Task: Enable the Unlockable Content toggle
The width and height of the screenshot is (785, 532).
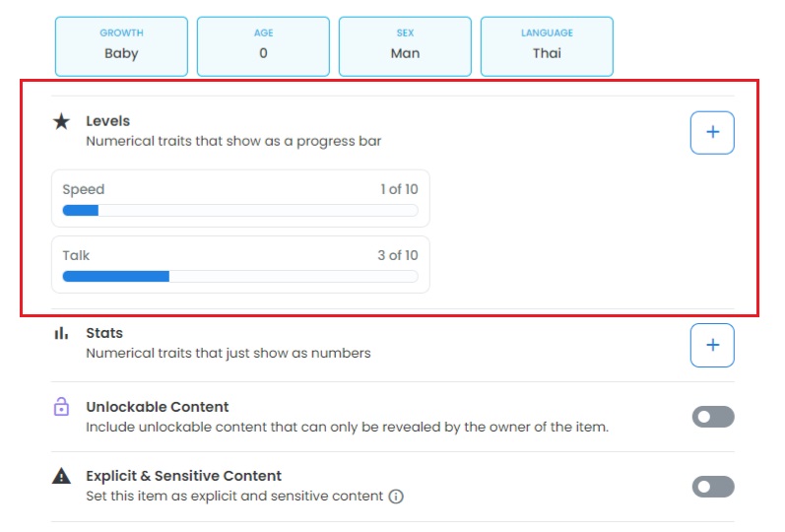Action: coord(713,417)
